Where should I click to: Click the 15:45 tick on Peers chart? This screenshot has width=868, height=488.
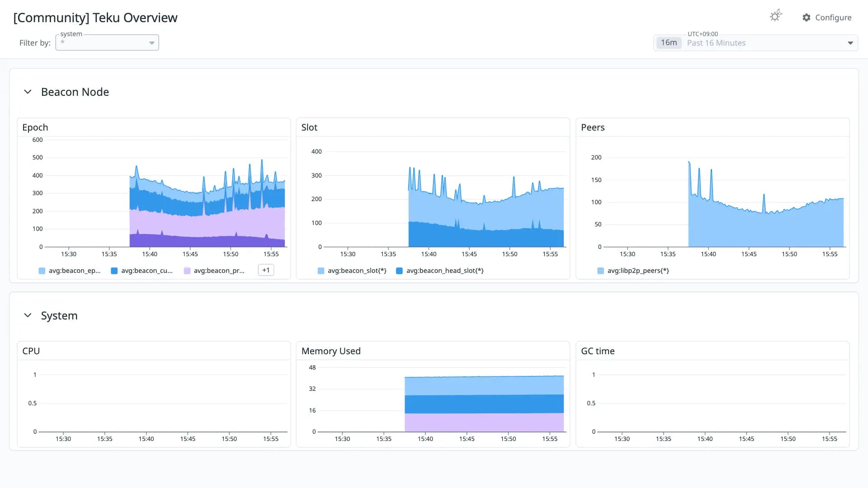tap(749, 254)
